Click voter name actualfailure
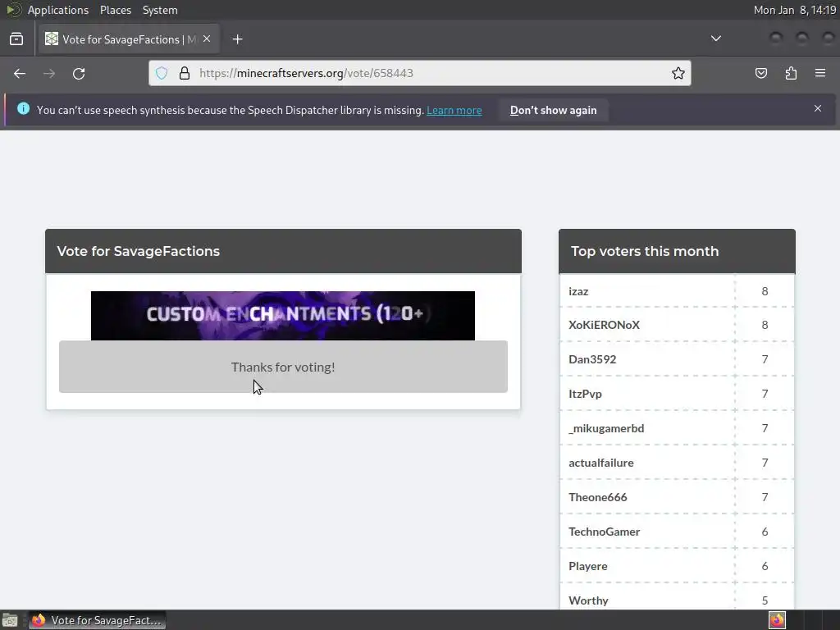840x630 pixels. [x=600, y=463]
